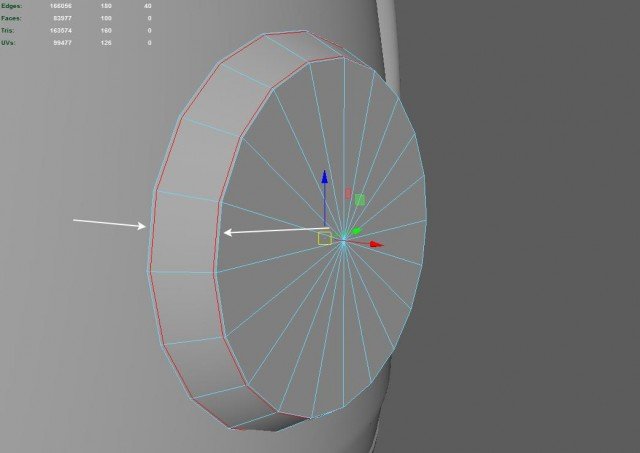The image size is (640, 453).
Task: Select the inner red edge loop at the right arrow tip
Action: [x=219, y=232]
